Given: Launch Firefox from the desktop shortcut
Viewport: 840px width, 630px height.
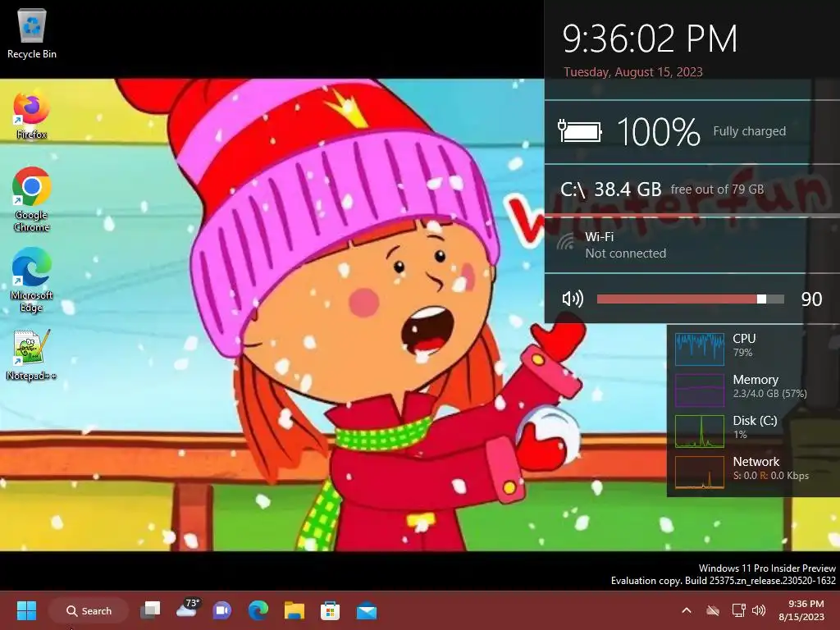Looking at the screenshot, I should click(x=32, y=115).
